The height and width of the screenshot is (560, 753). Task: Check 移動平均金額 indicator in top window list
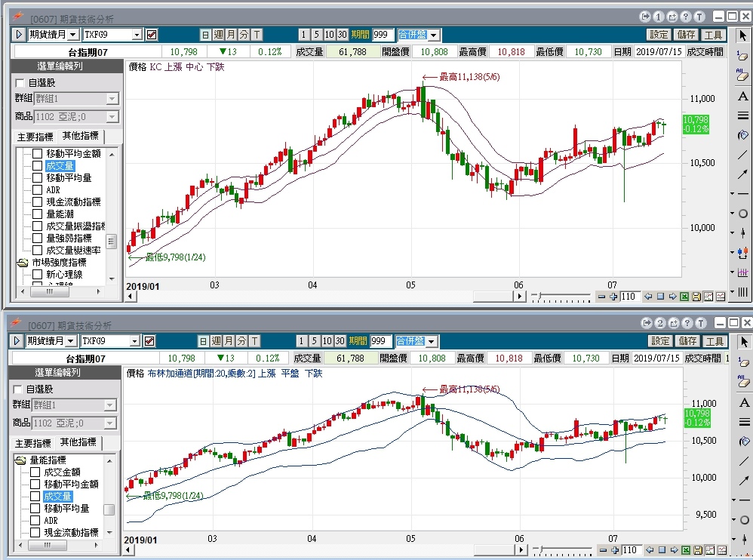37,154
